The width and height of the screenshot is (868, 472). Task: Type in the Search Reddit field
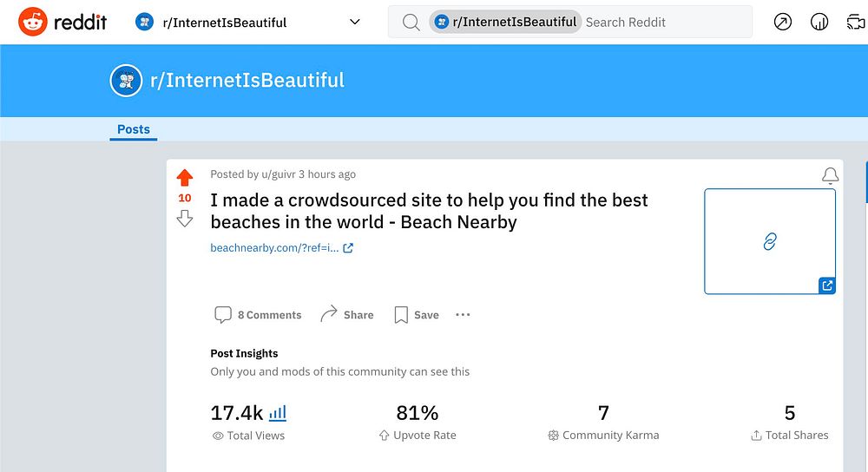[x=660, y=23]
